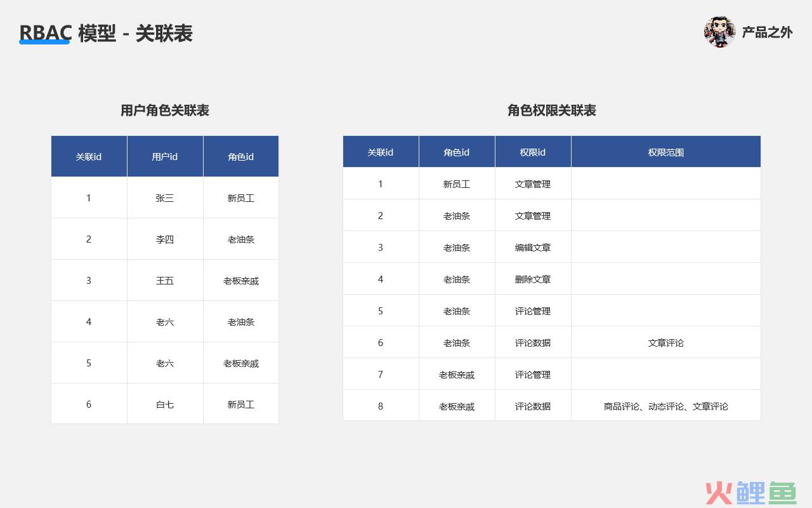Image resolution: width=812 pixels, height=508 pixels.
Task: Select the 编辑文章 permission cell
Action: pyautogui.click(x=533, y=248)
